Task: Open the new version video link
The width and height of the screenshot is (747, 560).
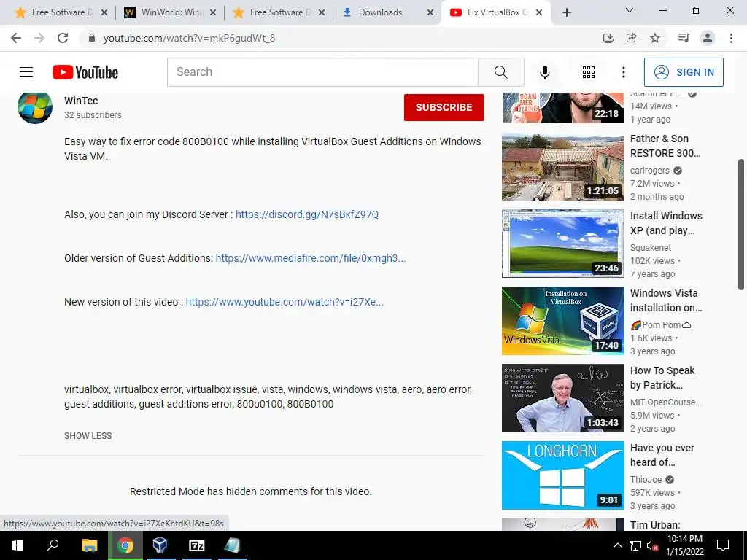Action: pos(285,302)
